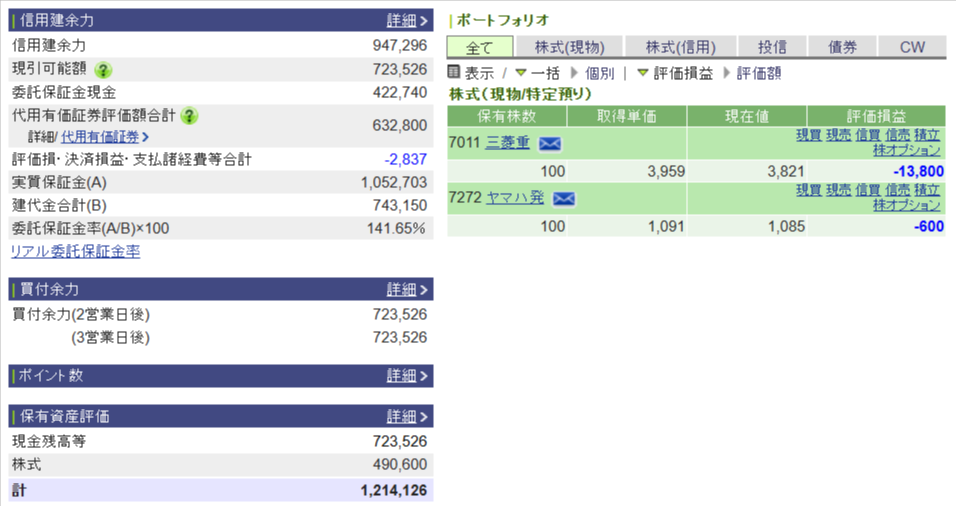This screenshot has width=956, height=506.
Task: Open 三菱重 stock link
Action: 508,143
